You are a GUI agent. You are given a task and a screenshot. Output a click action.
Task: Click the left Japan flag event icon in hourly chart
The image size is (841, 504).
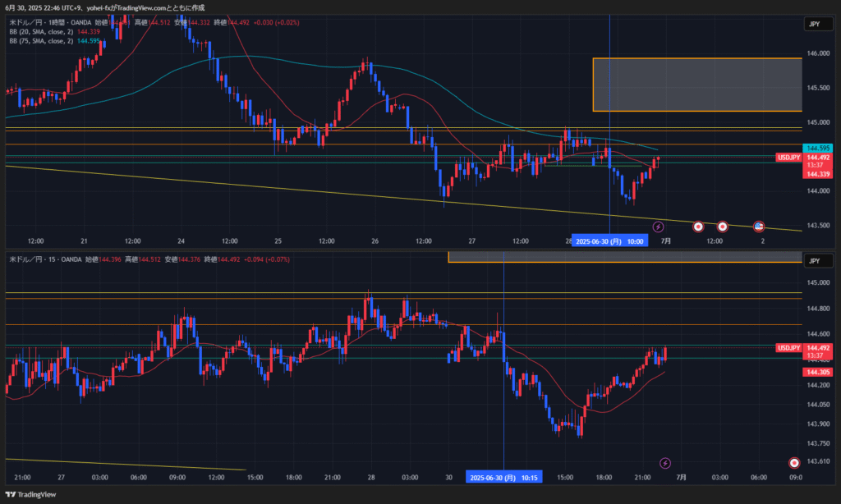(698, 227)
